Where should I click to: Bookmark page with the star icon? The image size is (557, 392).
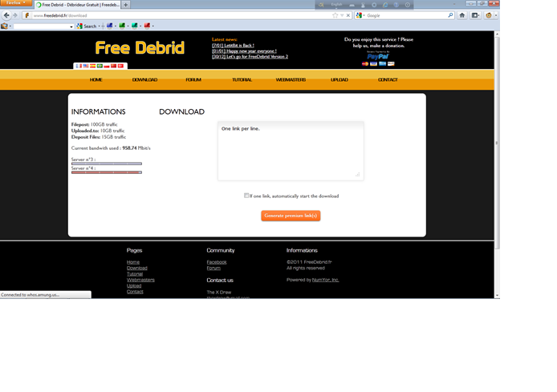coord(335,15)
